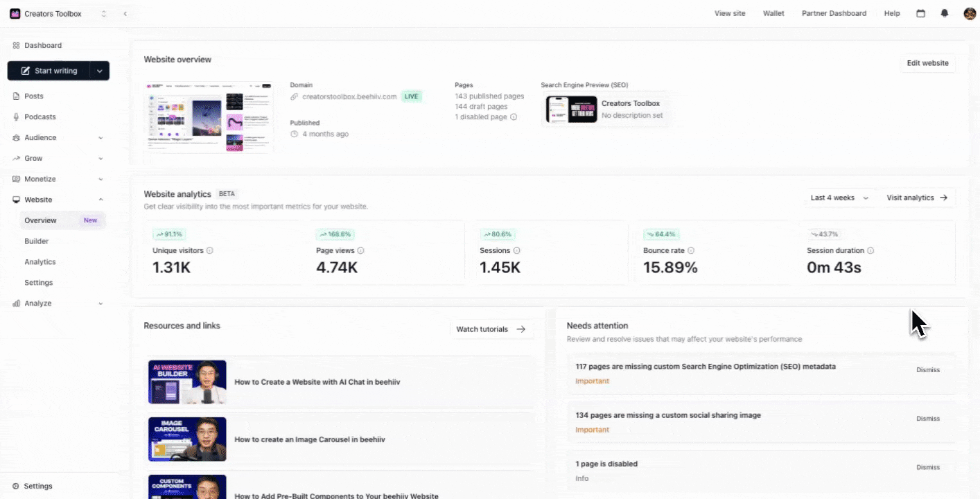Click the Watch tutorials button
This screenshot has width=980, height=499.
[x=491, y=329]
